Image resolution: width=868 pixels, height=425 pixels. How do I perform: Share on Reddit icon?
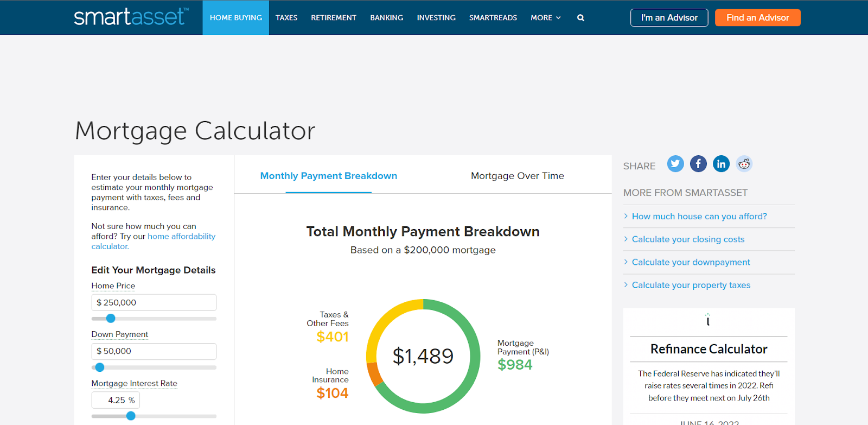click(x=744, y=163)
